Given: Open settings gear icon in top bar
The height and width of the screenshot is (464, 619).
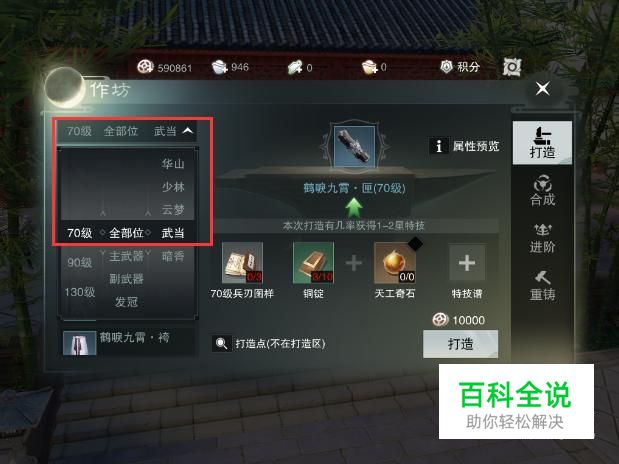Looking at the screenshot, I should [512, 67].
